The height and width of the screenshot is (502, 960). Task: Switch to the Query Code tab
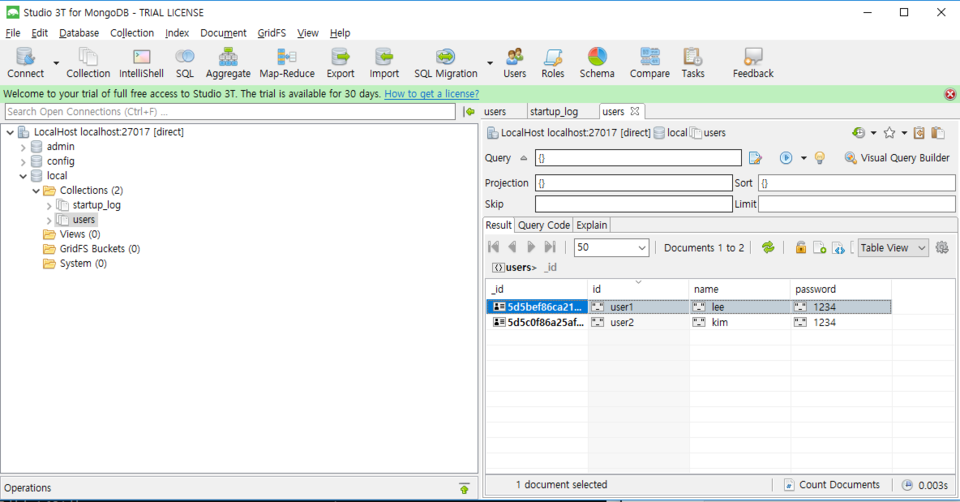(x=544, y=225)
